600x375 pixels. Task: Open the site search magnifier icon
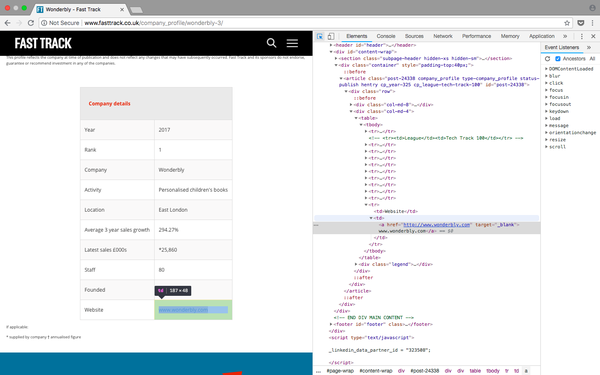pyautogui.click(x=271, y=43)
